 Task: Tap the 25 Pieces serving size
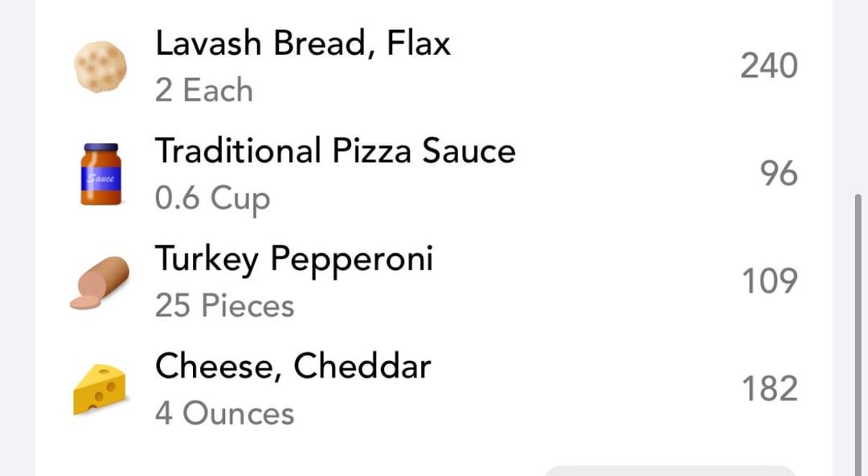[224, 306]
